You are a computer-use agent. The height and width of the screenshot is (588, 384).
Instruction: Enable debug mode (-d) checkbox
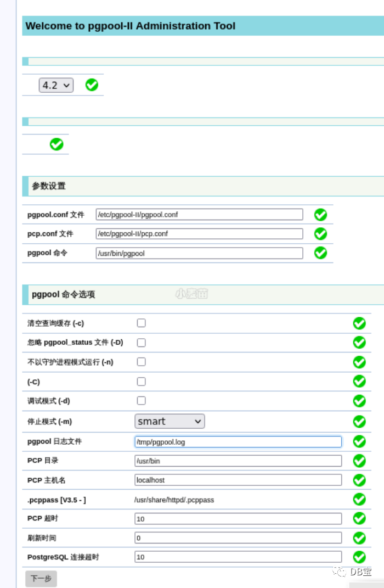click(x=141, y=401)
